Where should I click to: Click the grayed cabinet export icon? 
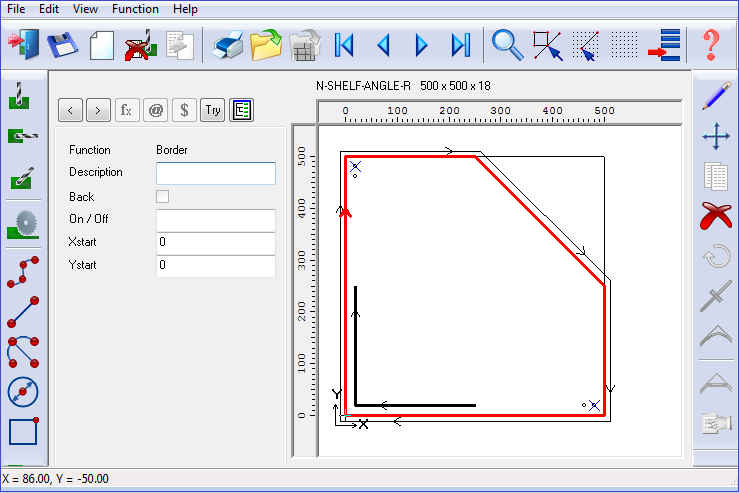pyautogui.click(x=304, y=45)
